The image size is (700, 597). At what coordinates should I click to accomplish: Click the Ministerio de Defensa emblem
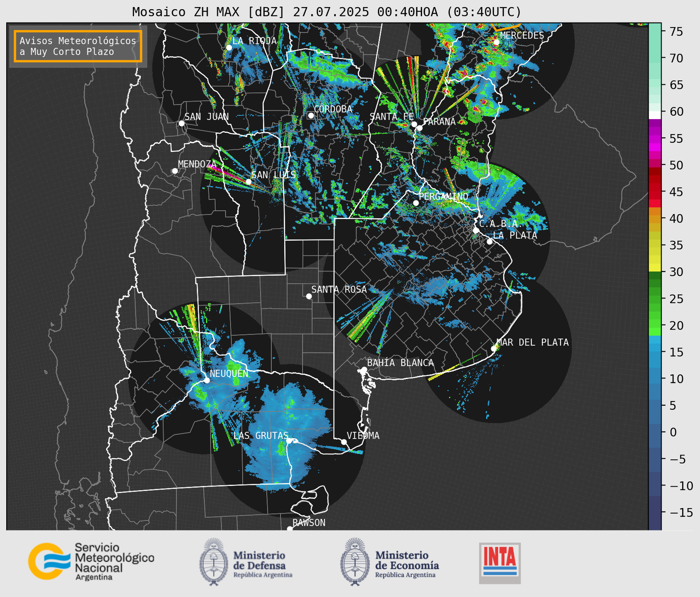[214, 562]
